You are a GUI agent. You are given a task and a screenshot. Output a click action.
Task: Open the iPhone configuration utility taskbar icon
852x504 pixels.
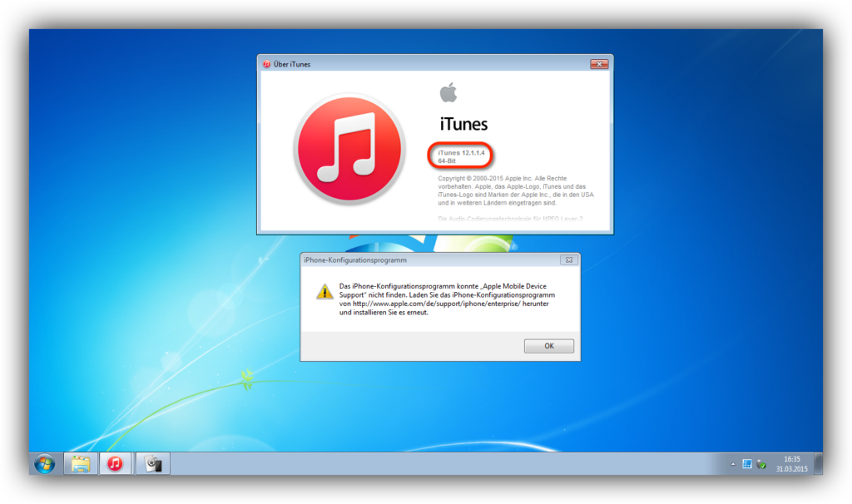[x=153, y=464]
